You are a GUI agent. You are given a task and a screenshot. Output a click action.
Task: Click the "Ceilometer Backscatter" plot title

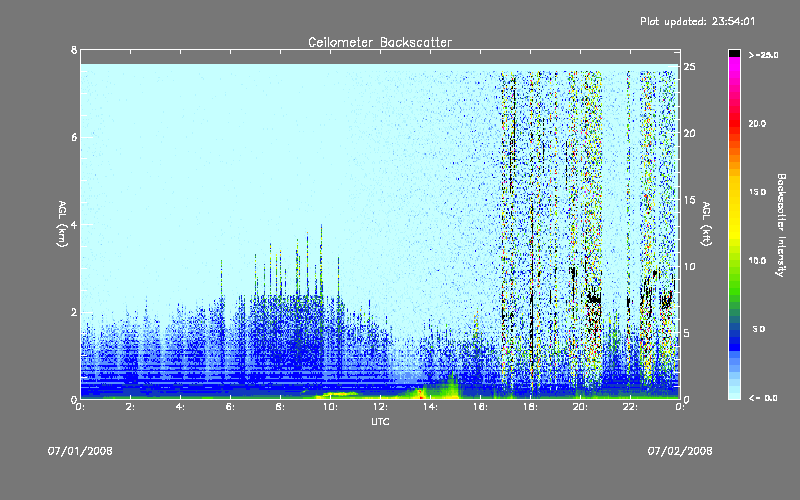(x=380, y=42)
